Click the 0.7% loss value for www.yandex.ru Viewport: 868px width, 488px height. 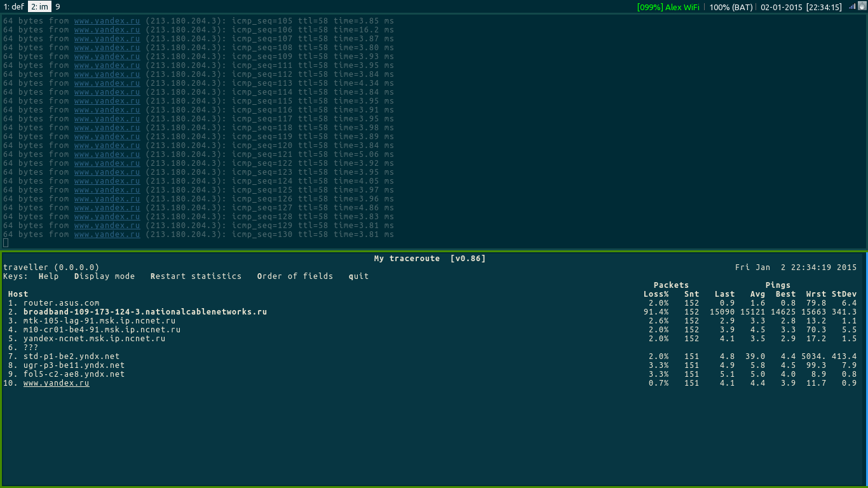658,383
